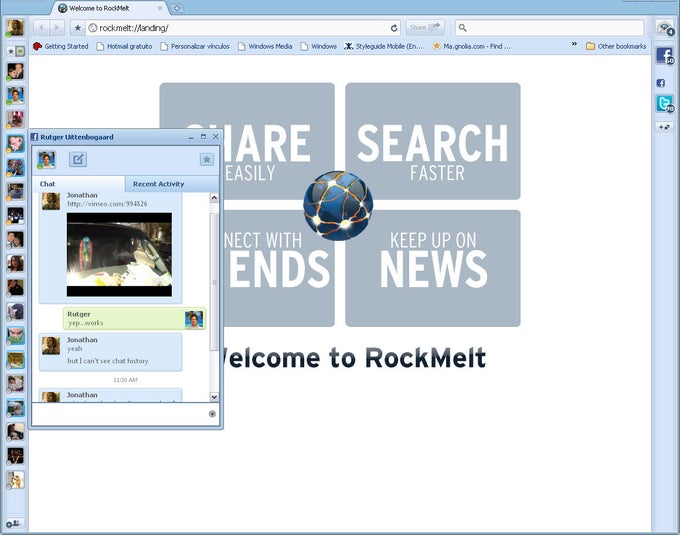
Task: Open the Windows Media bookmark
Action: click(265, 46)
